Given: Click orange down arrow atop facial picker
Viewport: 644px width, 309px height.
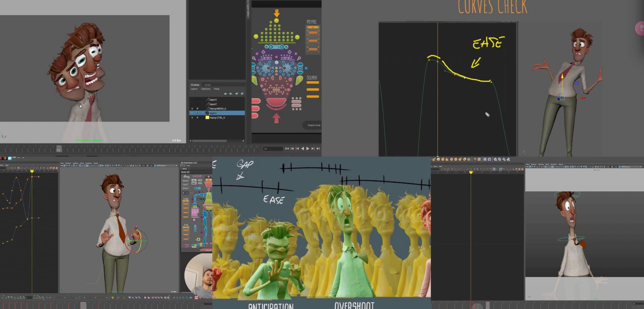Looking at the screenshot, I should [277, 13].
